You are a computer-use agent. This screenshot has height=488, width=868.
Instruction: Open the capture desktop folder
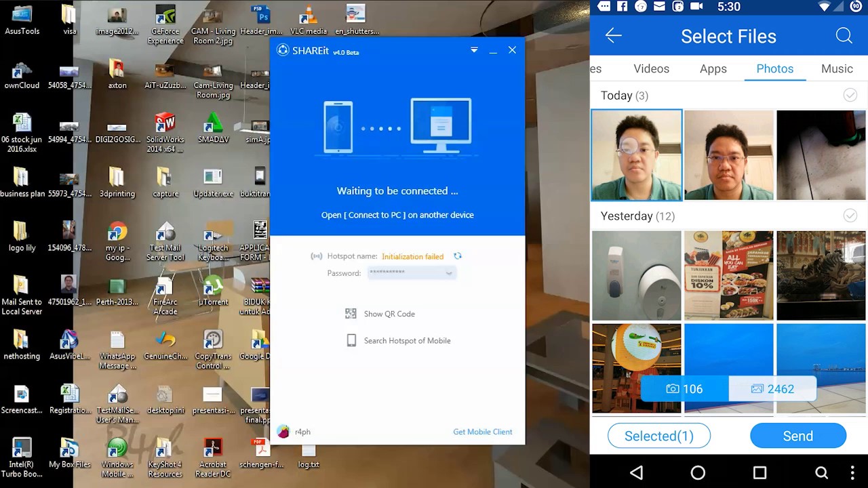tap(165, 182)
